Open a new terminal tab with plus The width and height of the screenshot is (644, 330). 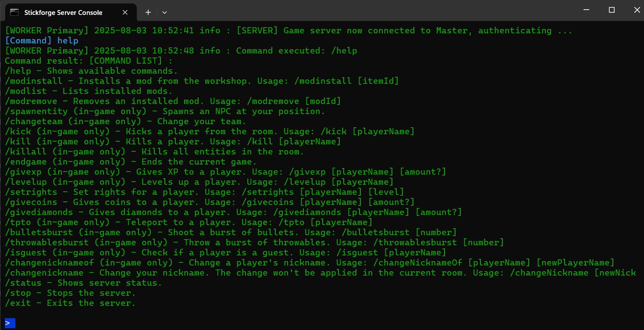click(x=148, y=12)
